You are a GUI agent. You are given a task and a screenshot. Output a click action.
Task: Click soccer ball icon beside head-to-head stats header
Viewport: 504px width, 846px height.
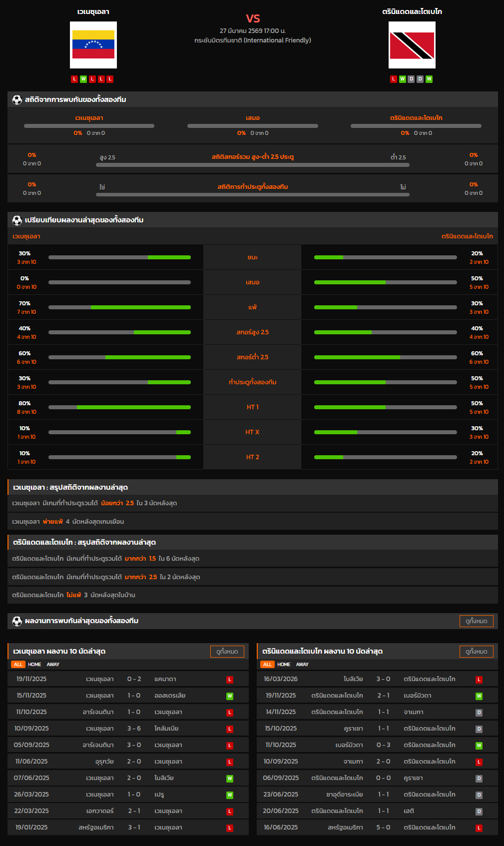(17, 99)
